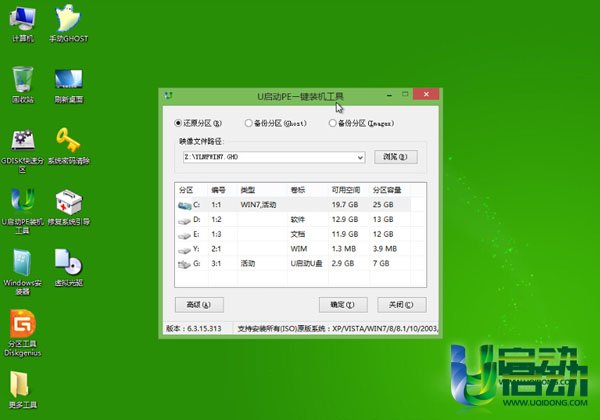Open the GDISK快速分区 icon
Screen dimensions: 600x420
[23, 150]
